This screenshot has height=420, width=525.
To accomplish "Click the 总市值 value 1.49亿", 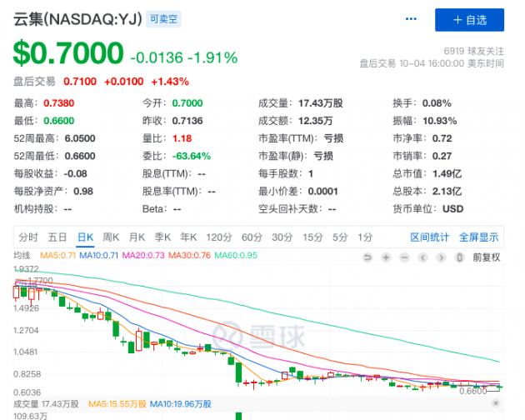I will pyautogui.click(x=447, y=174).
